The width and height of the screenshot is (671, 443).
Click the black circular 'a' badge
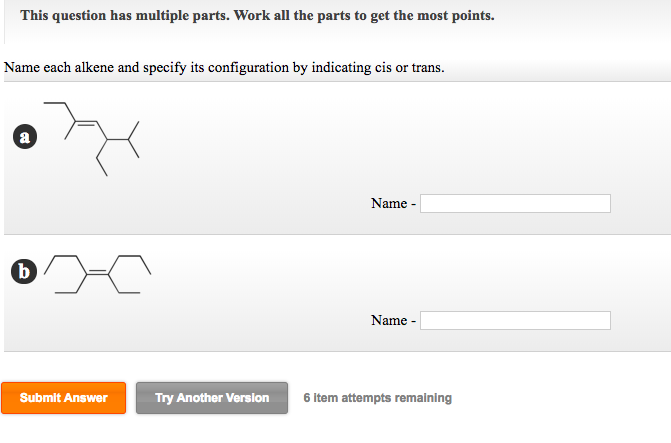(25, 137)
